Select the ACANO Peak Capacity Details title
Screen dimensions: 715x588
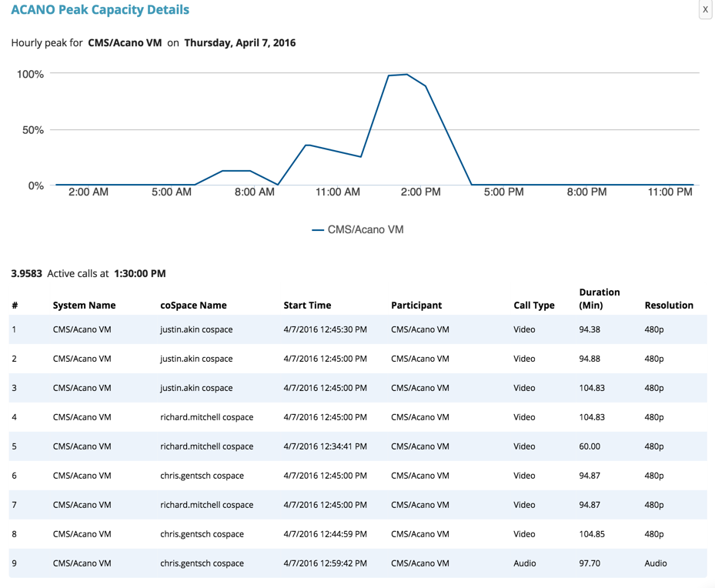100,9
